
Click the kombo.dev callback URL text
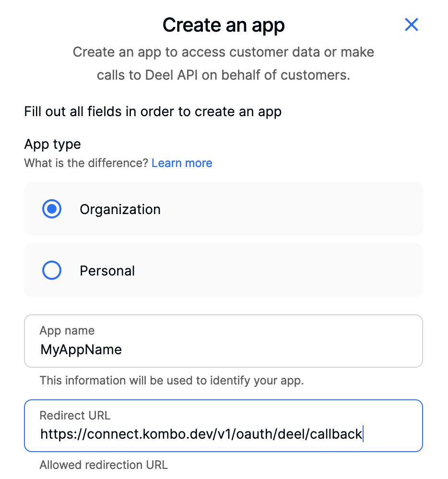201,434
